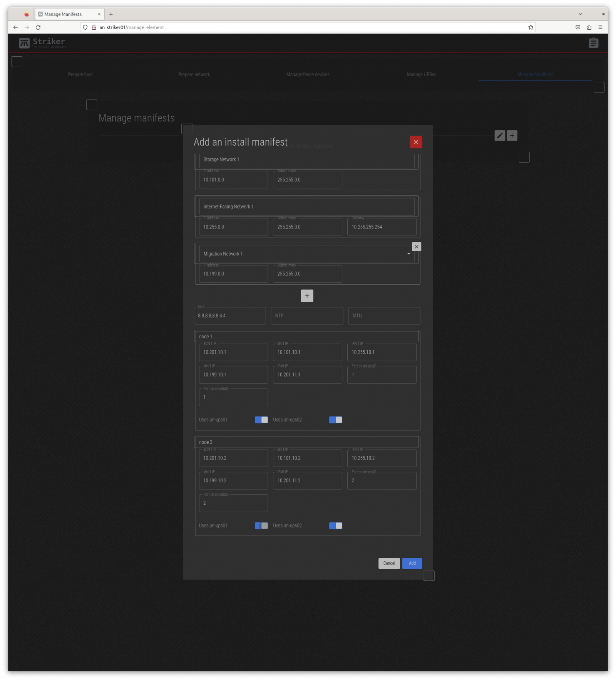Open Firefox extensions icon
This screenshot has width=616, height=680.
(x=589, y=27)
